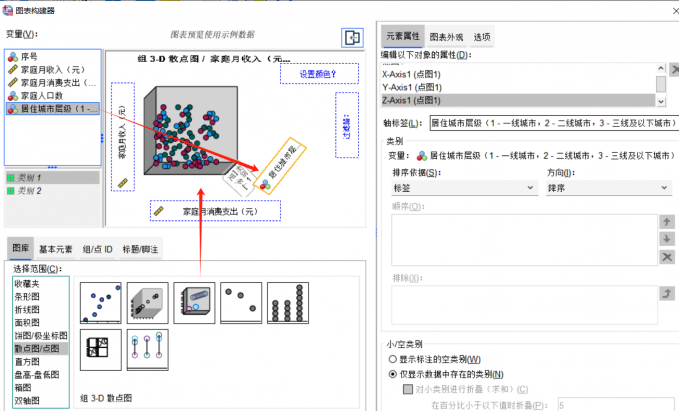
Task: Click the 轴标签 input field
Action: point(554,123)
